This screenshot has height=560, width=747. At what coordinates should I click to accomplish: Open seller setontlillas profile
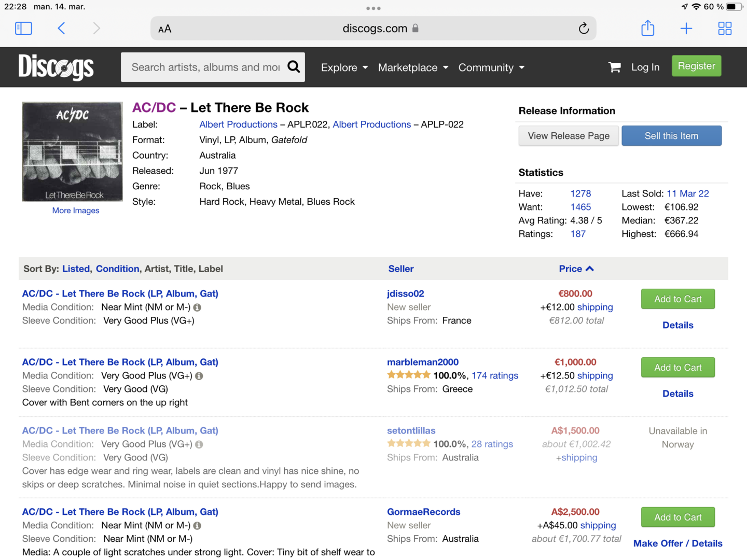[x=411, y=430]
